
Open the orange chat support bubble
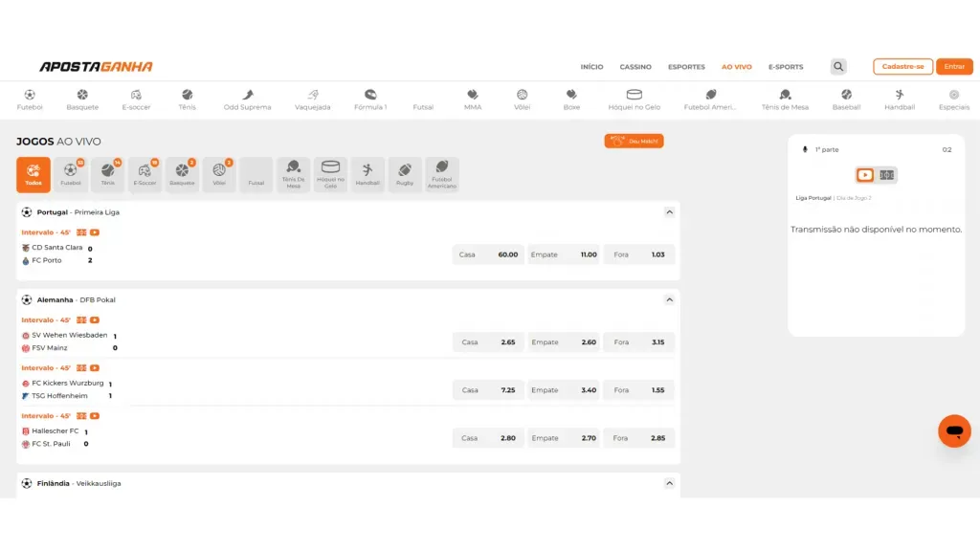tap(953, 431)
